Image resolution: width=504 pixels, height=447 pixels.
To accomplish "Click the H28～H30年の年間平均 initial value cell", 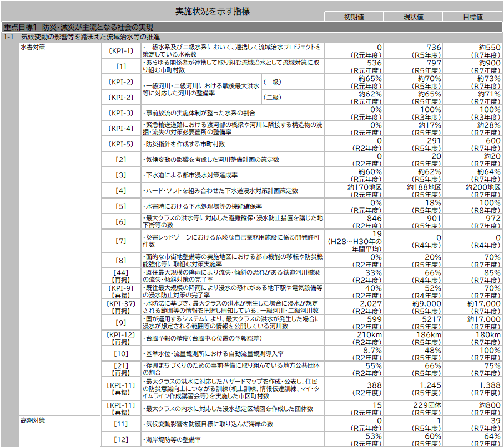I will click(x=354, y=241).
